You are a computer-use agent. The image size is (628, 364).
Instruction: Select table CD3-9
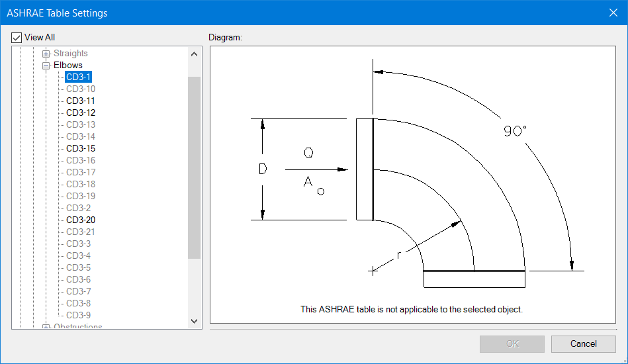click(x=79, y=315)
